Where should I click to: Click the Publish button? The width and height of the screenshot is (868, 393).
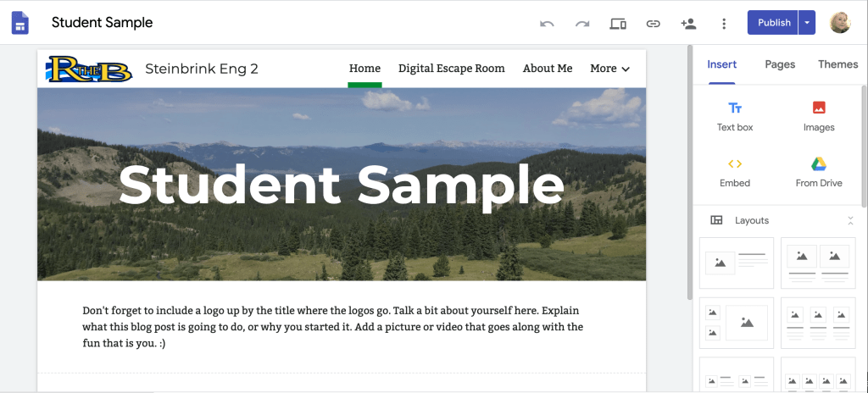pyautogui.click(x=773, y=23)
